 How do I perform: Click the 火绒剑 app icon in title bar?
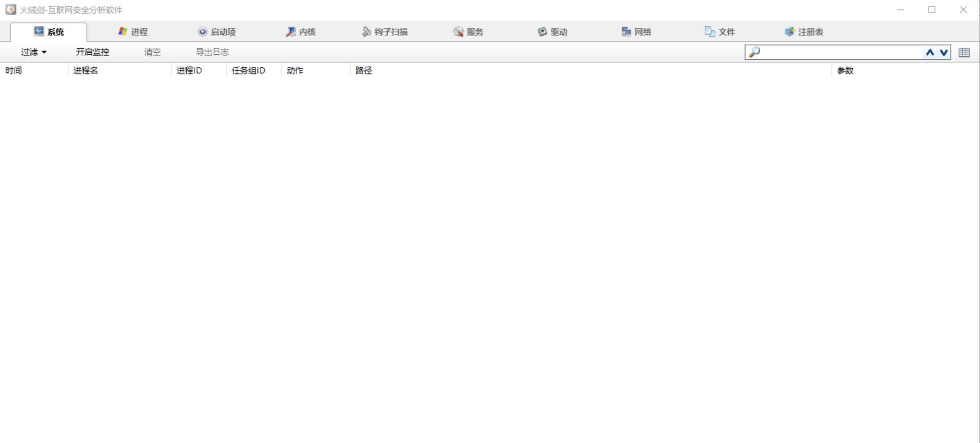[11, 10]
